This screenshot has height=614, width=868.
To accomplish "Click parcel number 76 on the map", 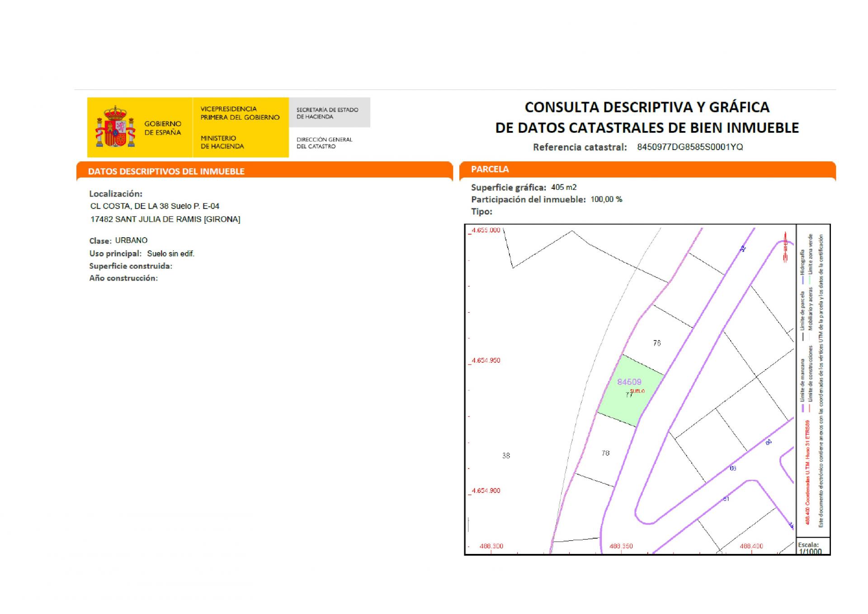I will pos(656,343).
